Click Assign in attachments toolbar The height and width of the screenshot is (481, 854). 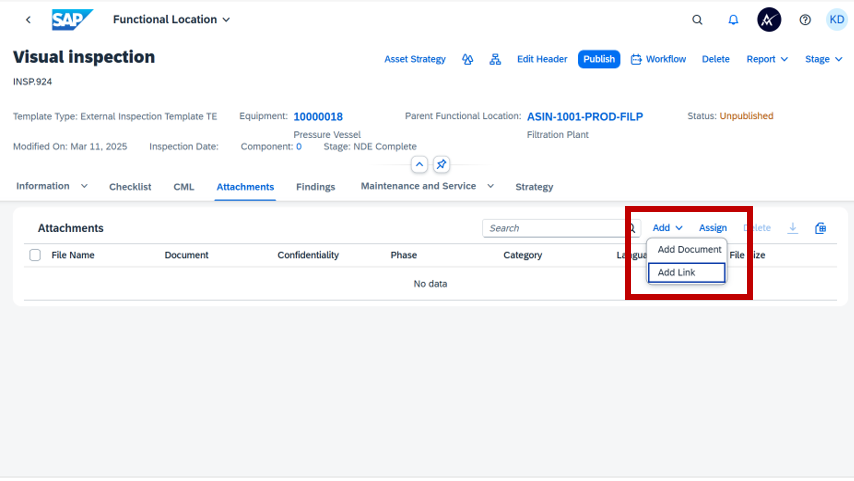pos(713,228)
